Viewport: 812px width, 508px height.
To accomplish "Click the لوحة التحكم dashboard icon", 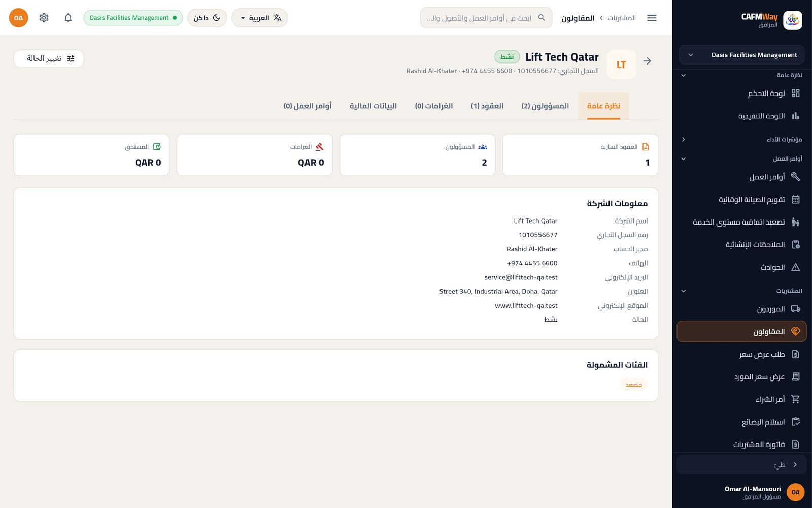I will [795, 93].
